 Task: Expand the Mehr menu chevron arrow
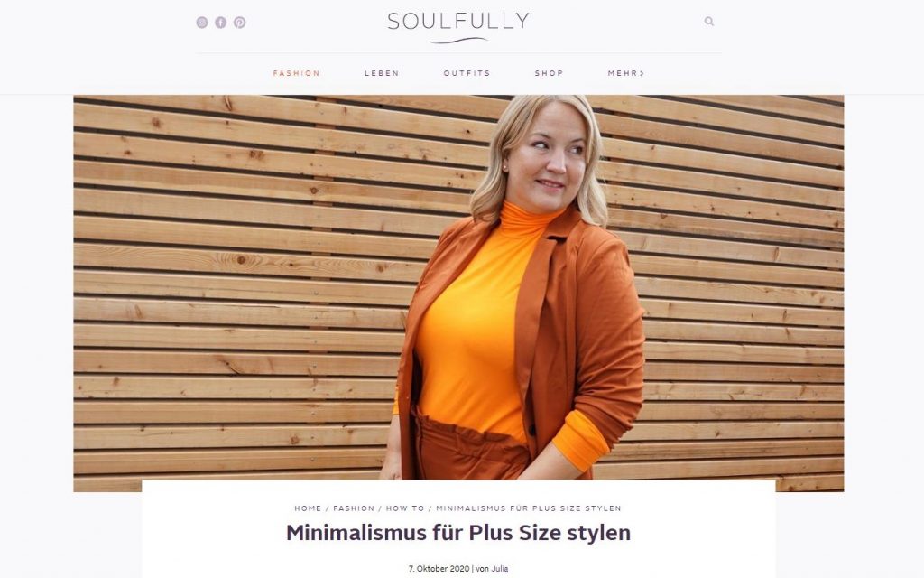pos(642,74)
